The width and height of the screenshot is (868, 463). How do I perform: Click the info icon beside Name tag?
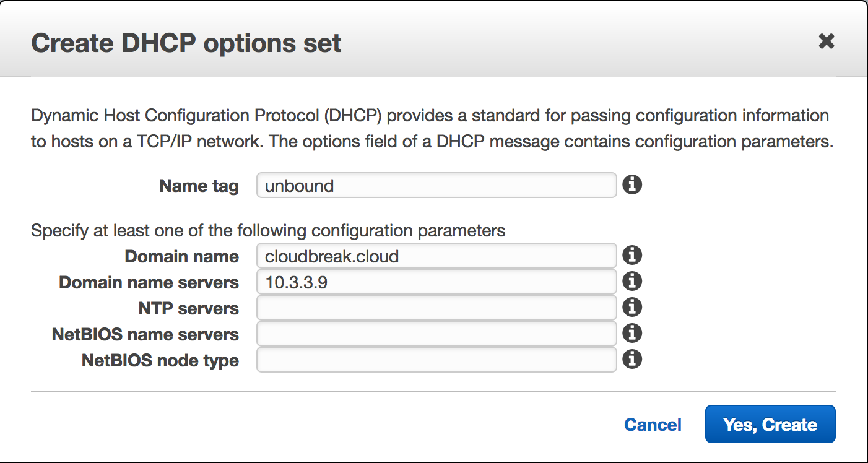631,184
